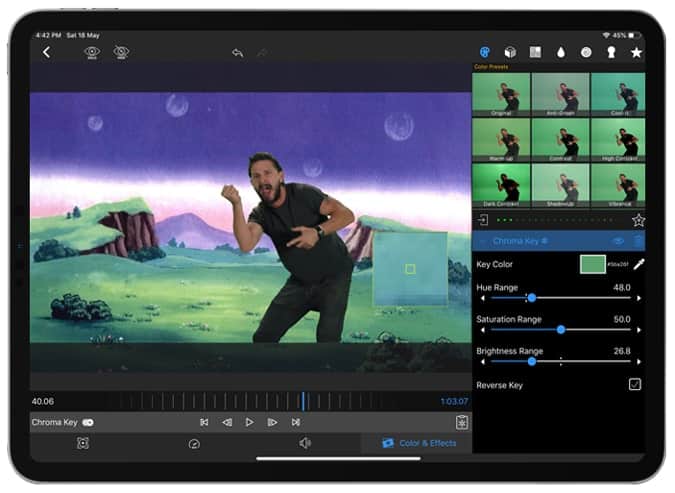Step forward one frame
This screenshot has height=493, width=675.
(272, 422)
